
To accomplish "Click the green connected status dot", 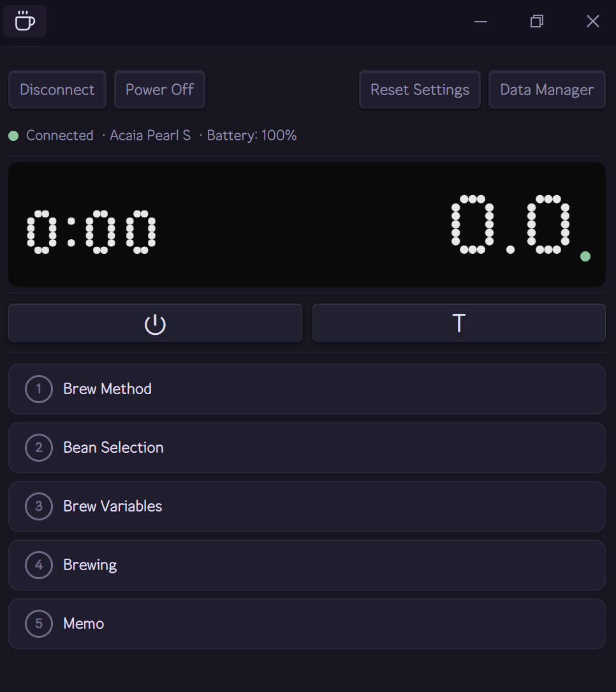I will click(x=13, y=136).
